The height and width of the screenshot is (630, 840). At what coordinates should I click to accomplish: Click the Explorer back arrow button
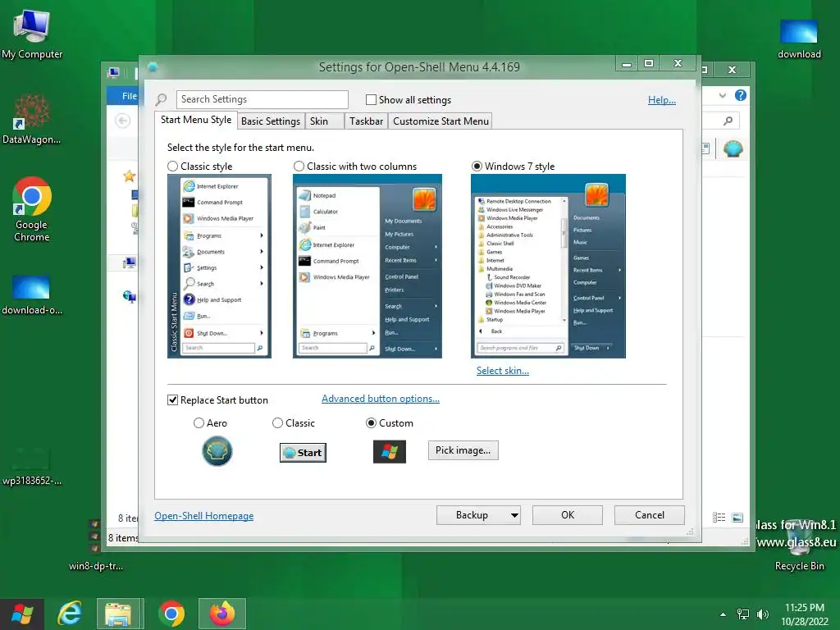point(123,121)
